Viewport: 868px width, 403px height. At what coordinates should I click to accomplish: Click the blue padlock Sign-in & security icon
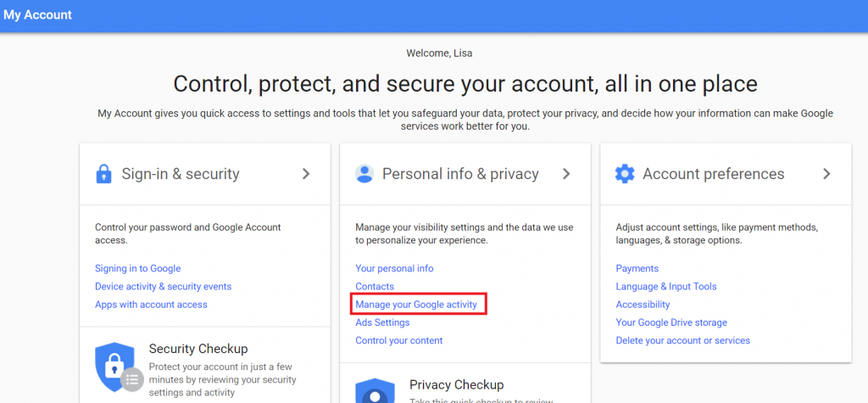pyautogui.click(x=103, y=174)
